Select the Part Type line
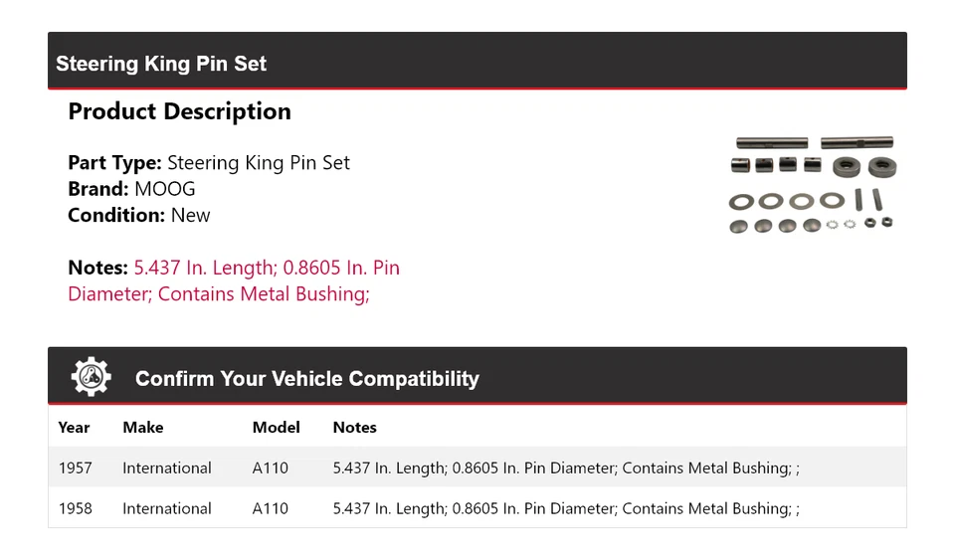This screenshot has width=955, height=560. (x=209, y=163)
